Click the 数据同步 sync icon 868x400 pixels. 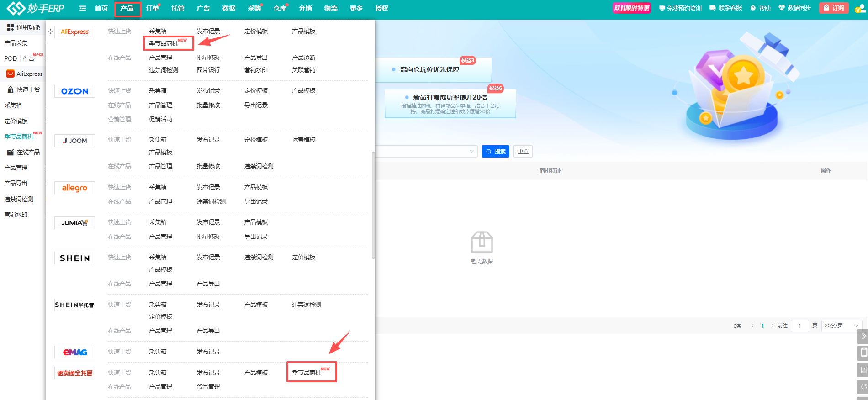pyautogui.click(x=782, y=8)
